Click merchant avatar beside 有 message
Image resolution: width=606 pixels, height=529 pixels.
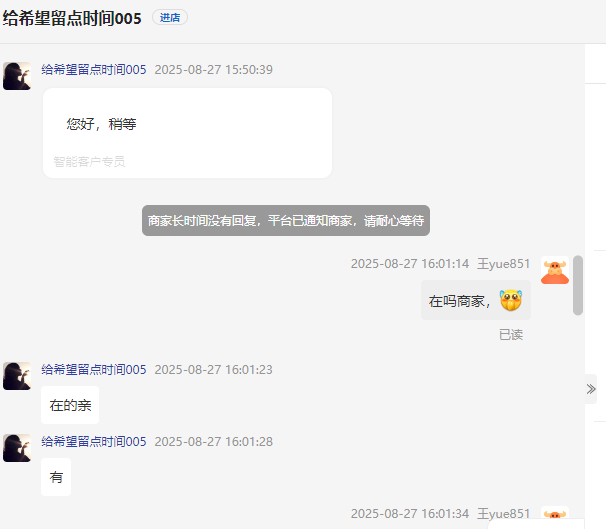point(17,448)
